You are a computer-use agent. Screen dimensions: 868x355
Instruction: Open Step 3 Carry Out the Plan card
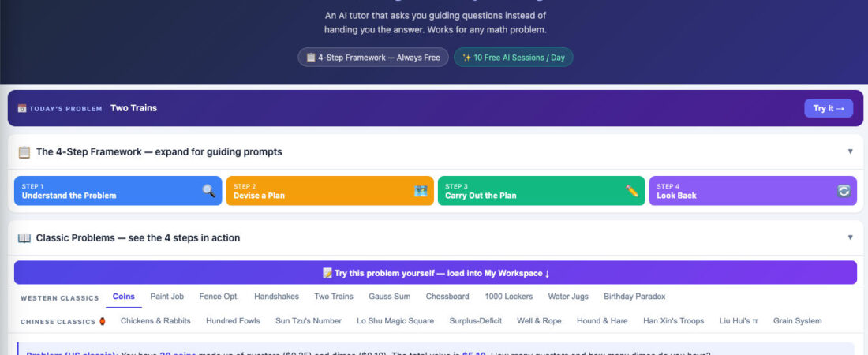[x=541, y=191]
